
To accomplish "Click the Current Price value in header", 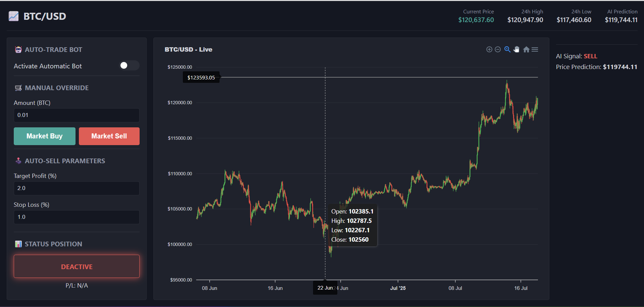I will tap(476, 20).
